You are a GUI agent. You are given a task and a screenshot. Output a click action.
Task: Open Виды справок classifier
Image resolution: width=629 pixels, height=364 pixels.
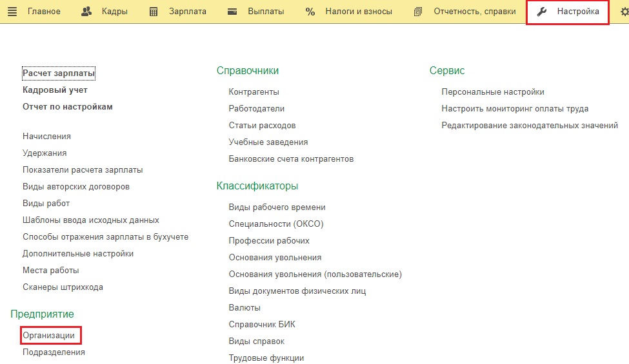257,341
